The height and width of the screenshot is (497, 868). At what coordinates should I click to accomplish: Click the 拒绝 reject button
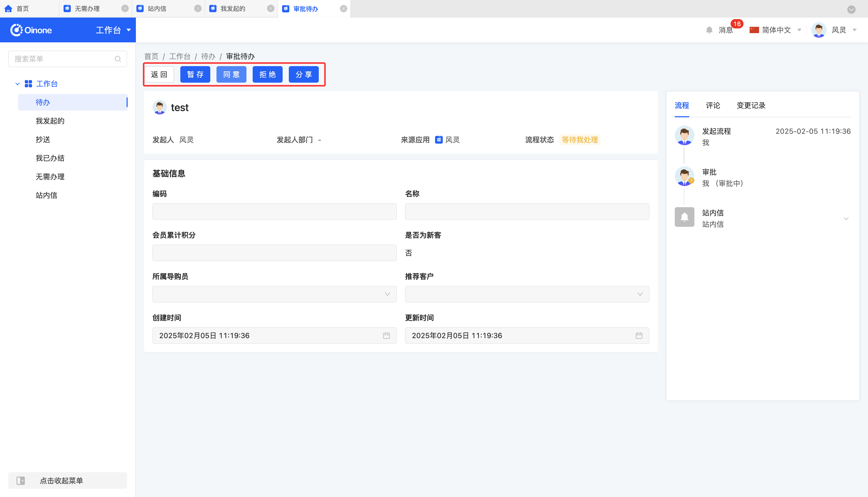[x=267, y=74]
